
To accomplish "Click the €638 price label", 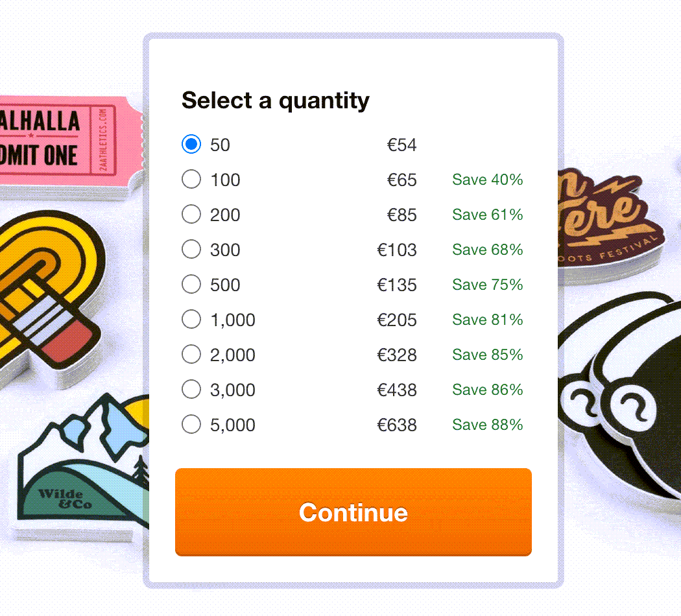I will click(397, 425).
